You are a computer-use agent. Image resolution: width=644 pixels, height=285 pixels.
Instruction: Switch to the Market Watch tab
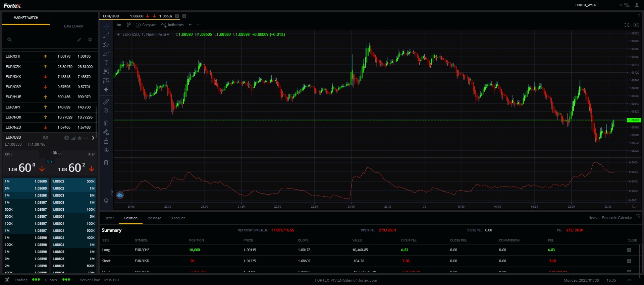pyautogui.click(x=26, y=18)
